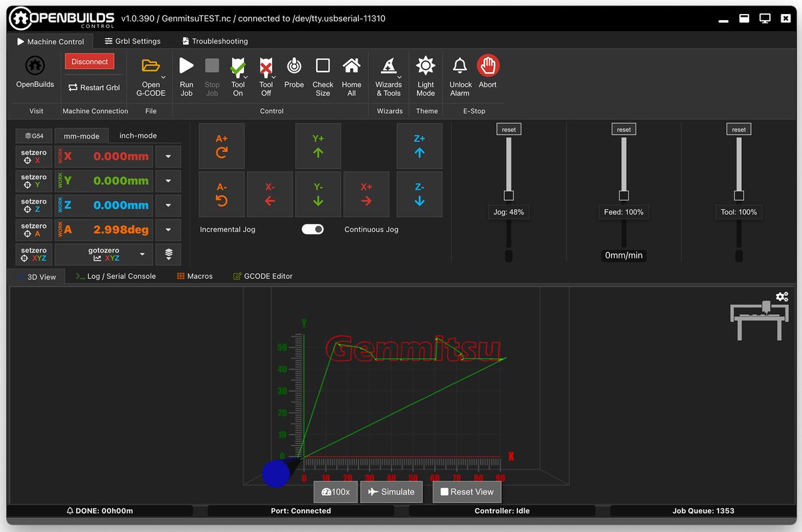Image resolution: width=802 pixels, height=532 pixels.
Task: Click the Y work position value
Action: [121, 181]
